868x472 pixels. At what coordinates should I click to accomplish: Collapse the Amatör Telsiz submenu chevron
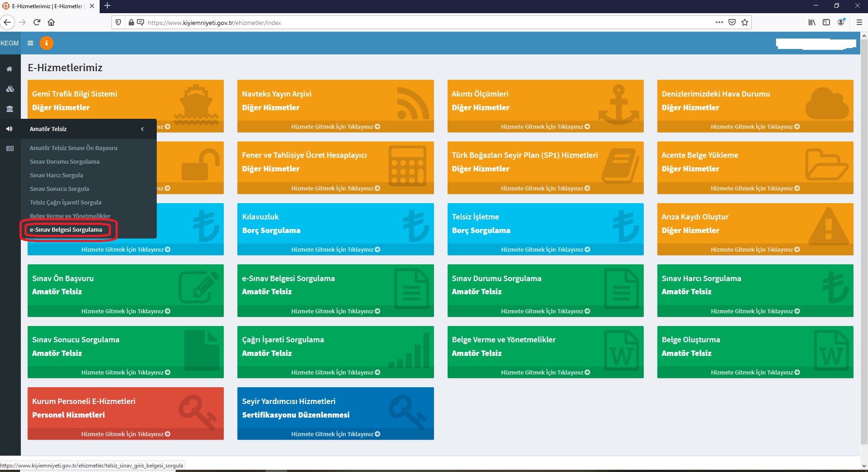pos(142,129)
